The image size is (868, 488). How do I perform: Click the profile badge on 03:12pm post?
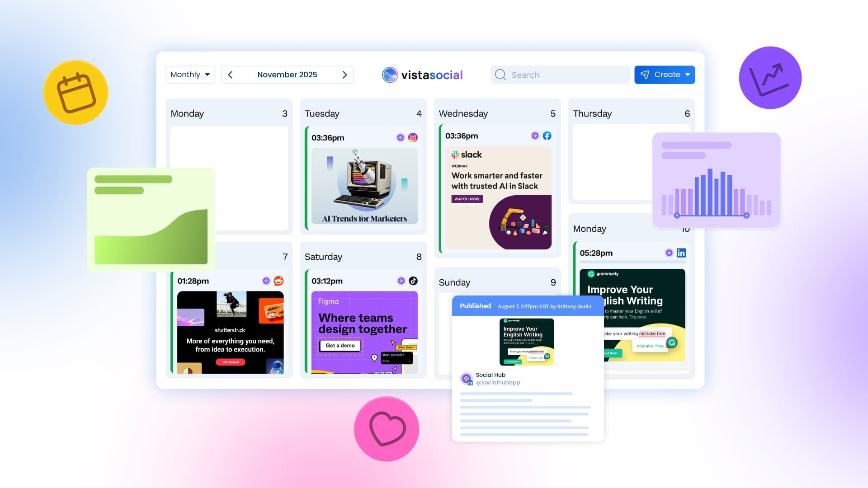[401, 281]
